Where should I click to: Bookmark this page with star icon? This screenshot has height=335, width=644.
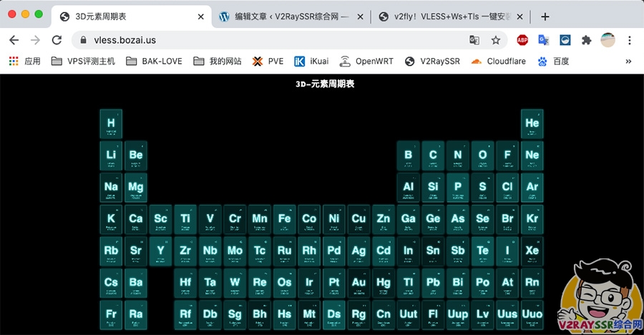495,40
